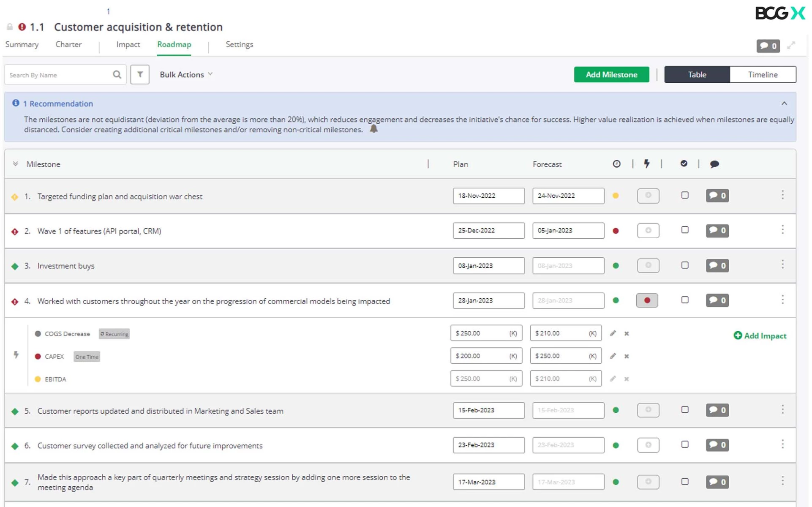Viewport: 812px width, 507px height.
Task: Click the lightning bolt column header icon
Action: pos(646,164)
